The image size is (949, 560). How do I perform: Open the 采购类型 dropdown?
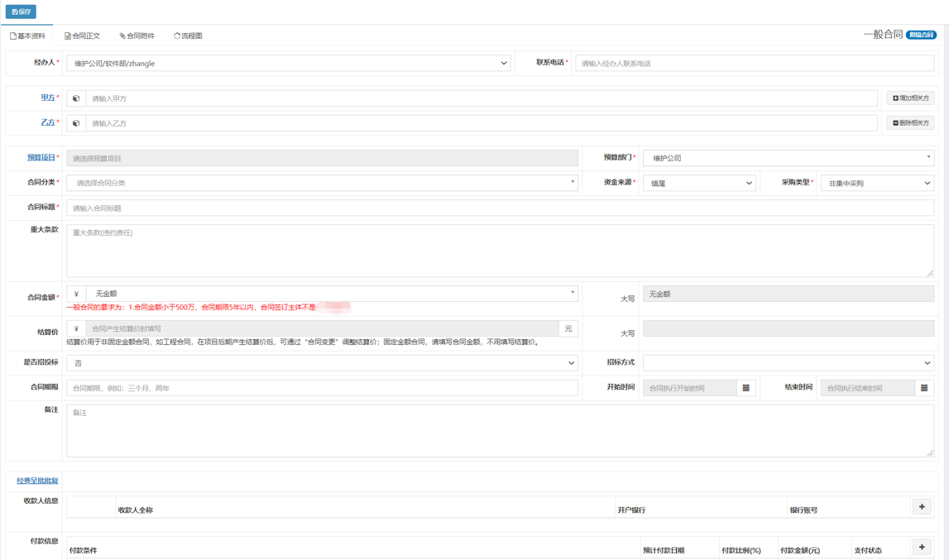coord(877,184)
